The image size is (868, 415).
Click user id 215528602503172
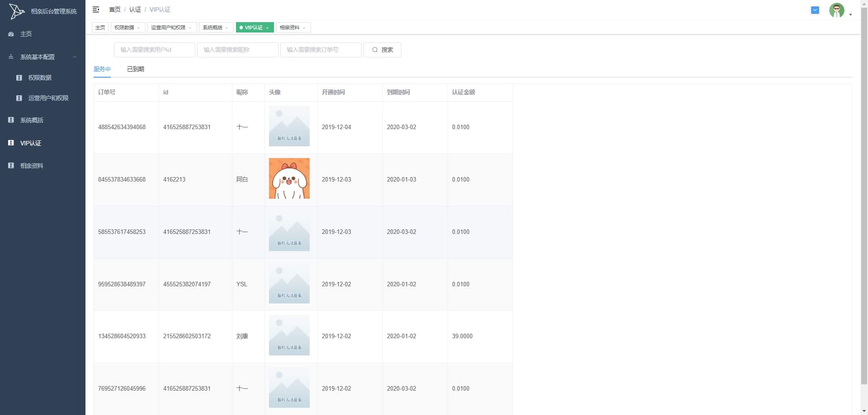tap(187, 336)
